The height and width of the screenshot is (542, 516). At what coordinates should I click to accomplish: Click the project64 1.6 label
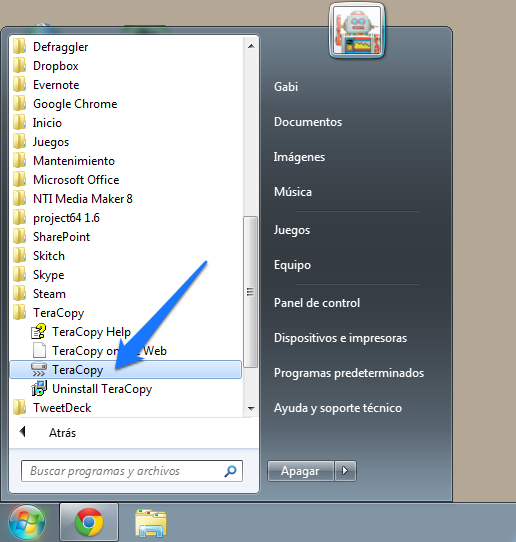(66, 218)
